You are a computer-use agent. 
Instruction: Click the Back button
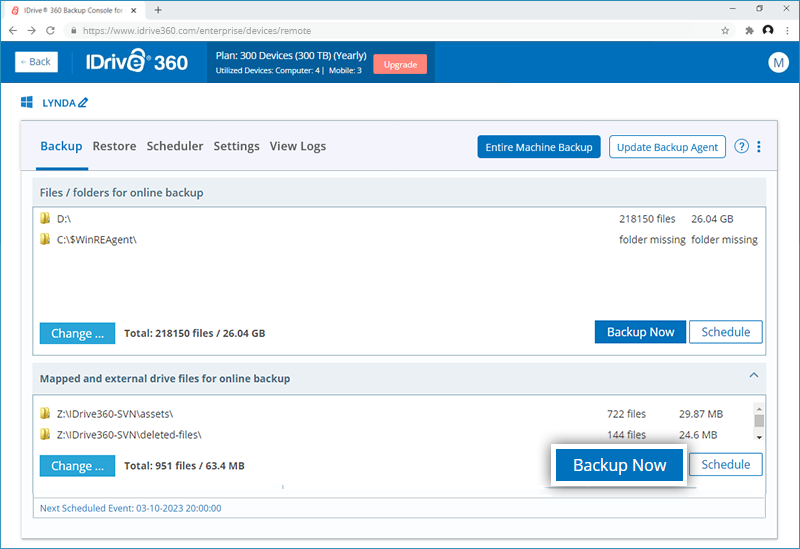pyautogui.click(x=36, y=62)
